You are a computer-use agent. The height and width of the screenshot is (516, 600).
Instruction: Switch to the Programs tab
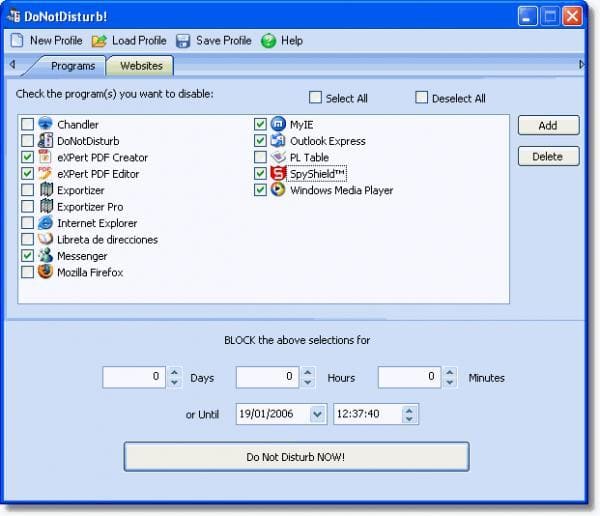pyautogui.click(x=73, y=66)
